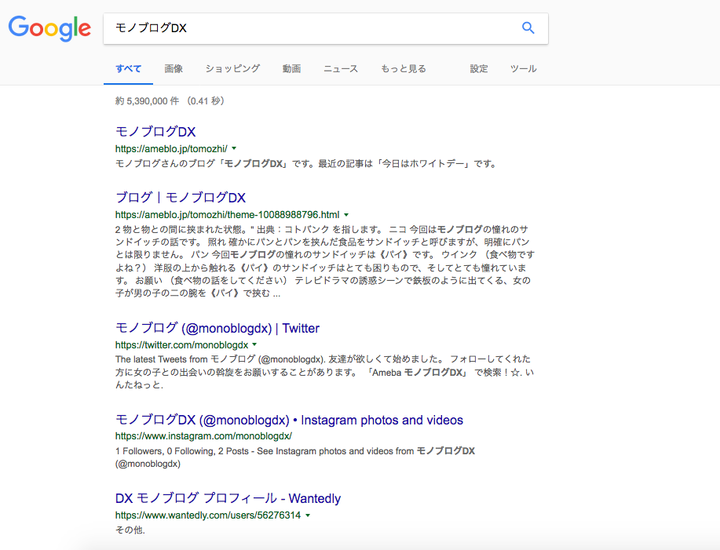Click the URL https://twitter.com/monoblogdx

point(181,345)
